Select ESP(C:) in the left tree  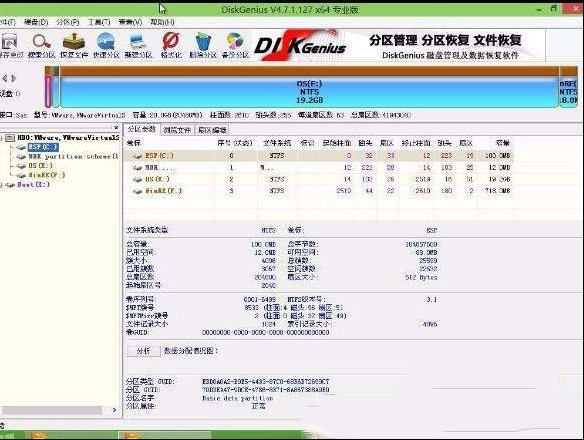43,147
